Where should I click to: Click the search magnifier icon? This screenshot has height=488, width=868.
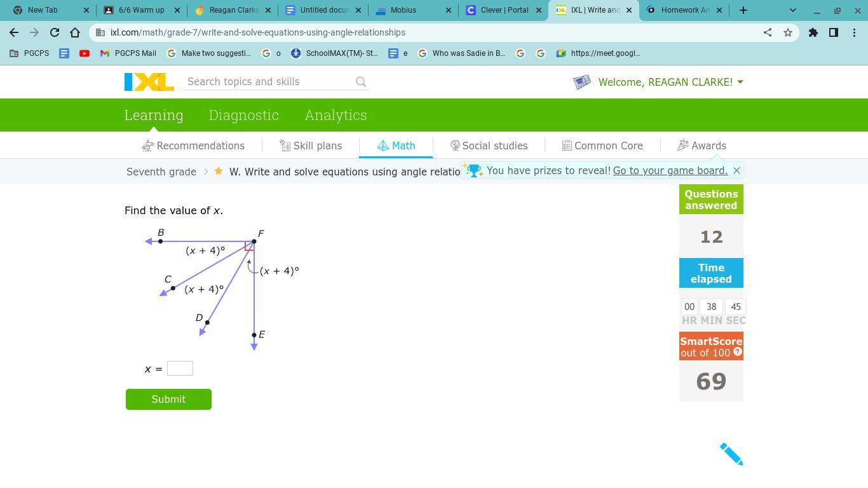coord(361,82)
